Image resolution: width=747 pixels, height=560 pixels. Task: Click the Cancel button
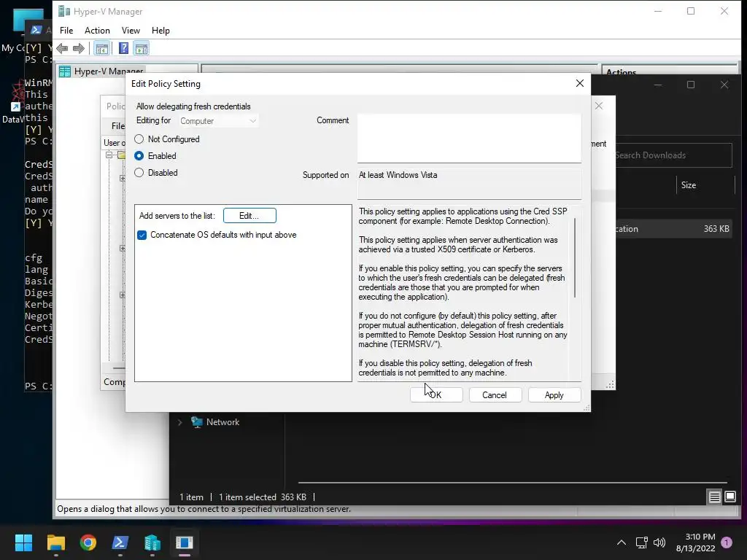point(495,394)
